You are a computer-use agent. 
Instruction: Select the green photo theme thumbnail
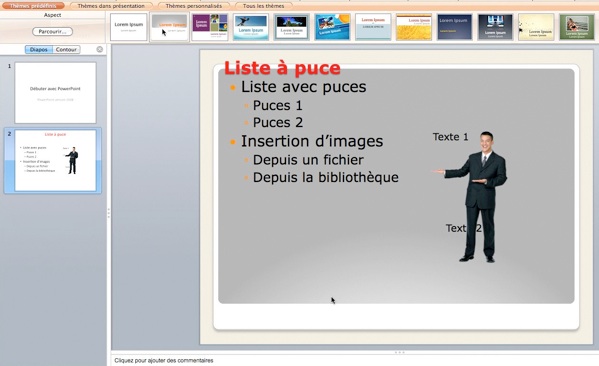[x=577, y=27]
